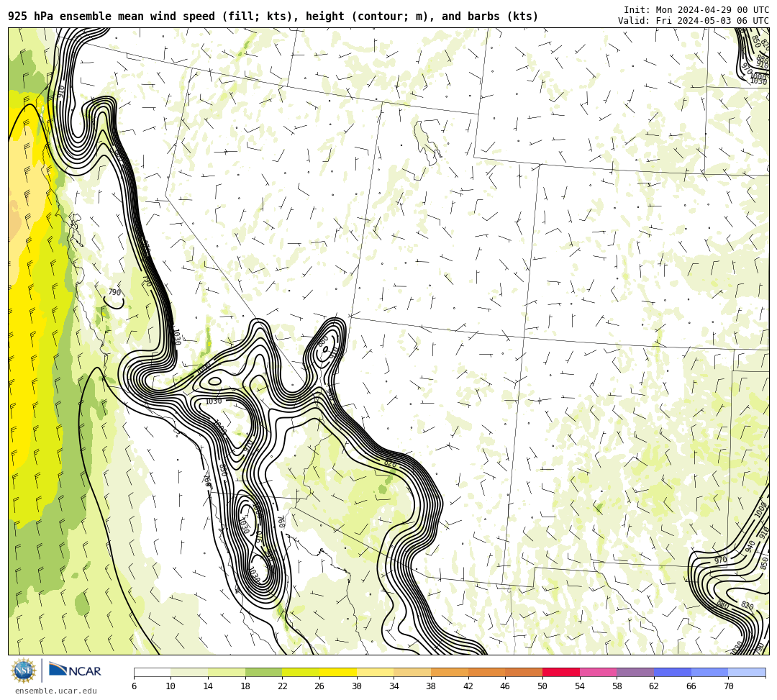Pick the orange 38–42 kts colorbar segment
777x700 pixels.
[x=450, y=672]
